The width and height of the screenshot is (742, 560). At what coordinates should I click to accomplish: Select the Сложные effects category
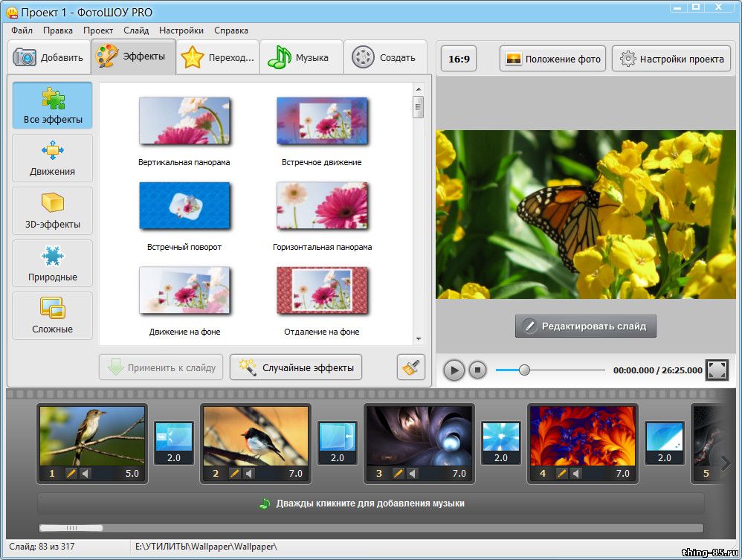pyautogui.click(x=53, y=316)
